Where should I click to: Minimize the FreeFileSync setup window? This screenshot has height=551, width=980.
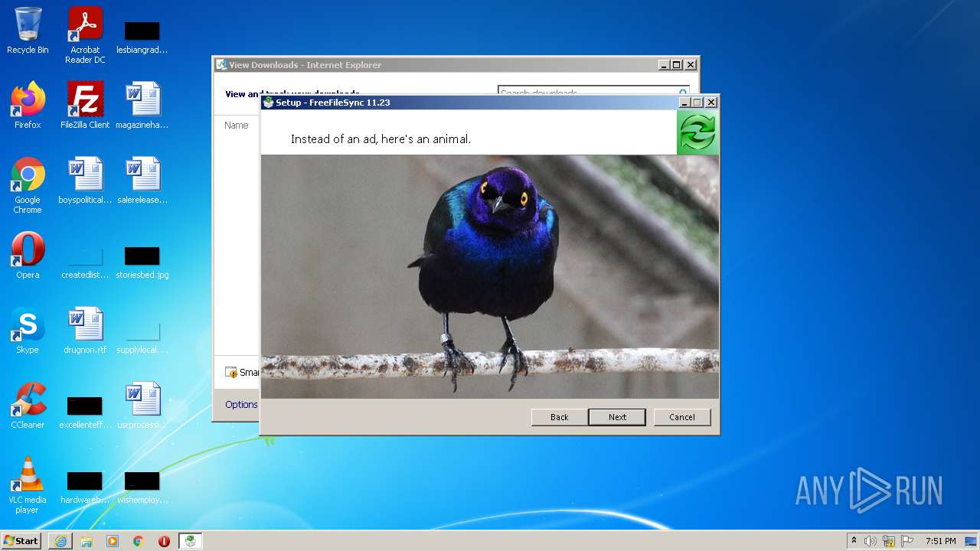(x=684, y=103)
